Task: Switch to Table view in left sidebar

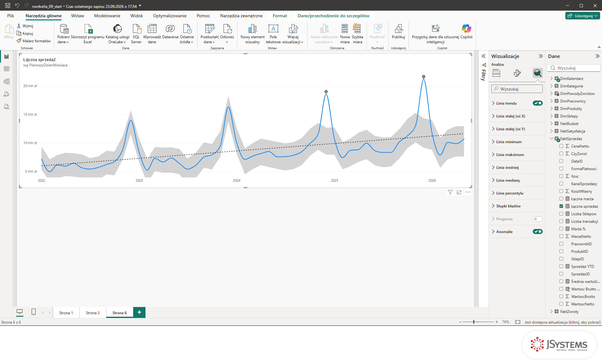Action: [x=7, y=69]
